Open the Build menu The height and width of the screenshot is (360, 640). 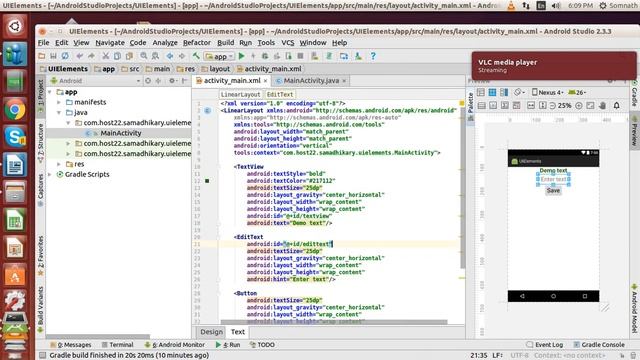(225, 42)
